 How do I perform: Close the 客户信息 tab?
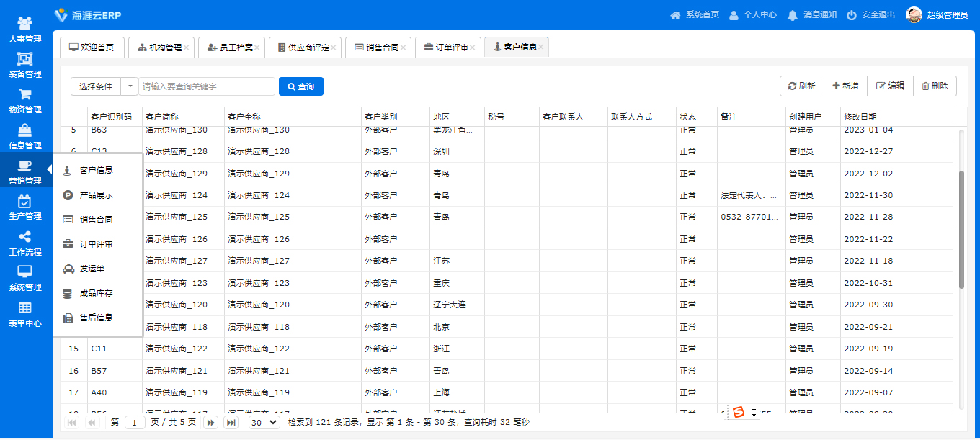pyautogui.click(x=541, y=48)
